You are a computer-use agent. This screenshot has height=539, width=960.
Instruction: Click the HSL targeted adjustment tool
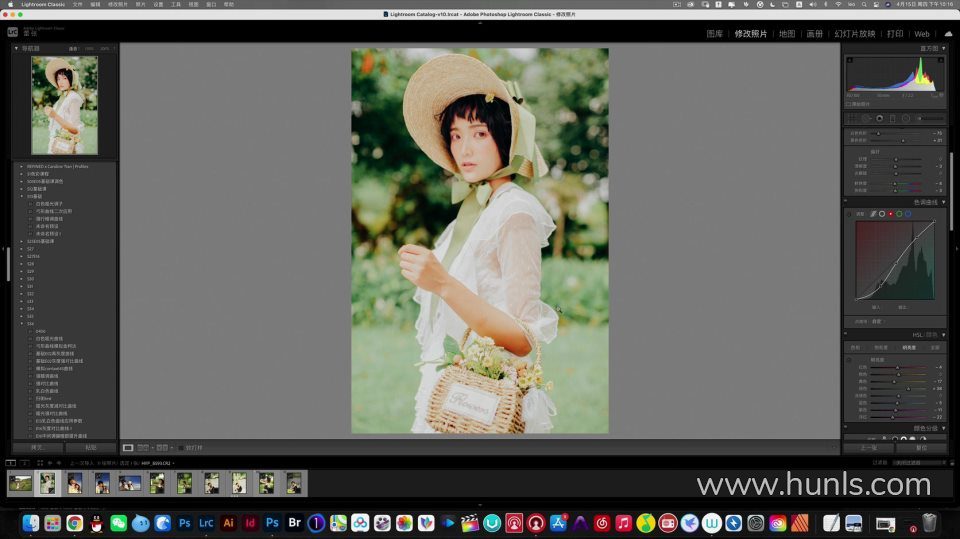point(849,360)
